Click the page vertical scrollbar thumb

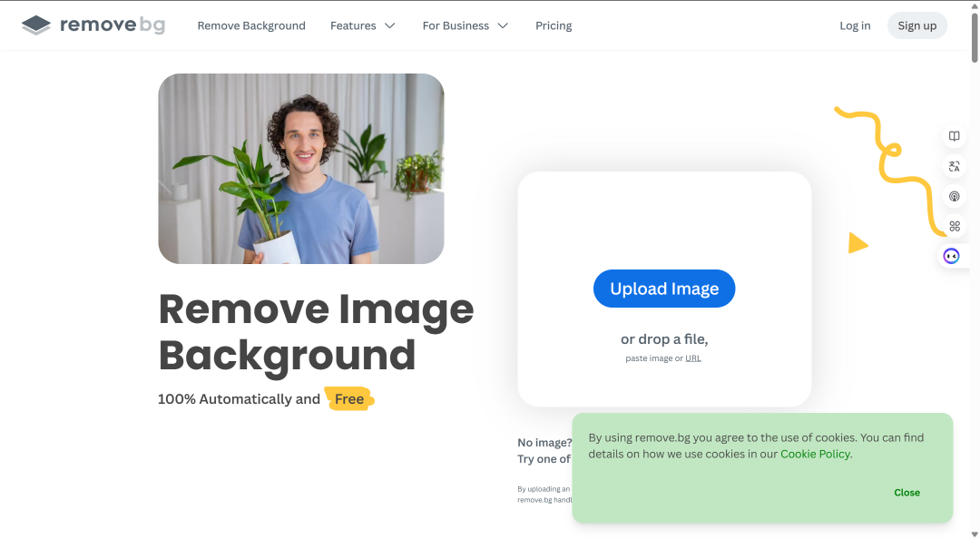point(975,37)
